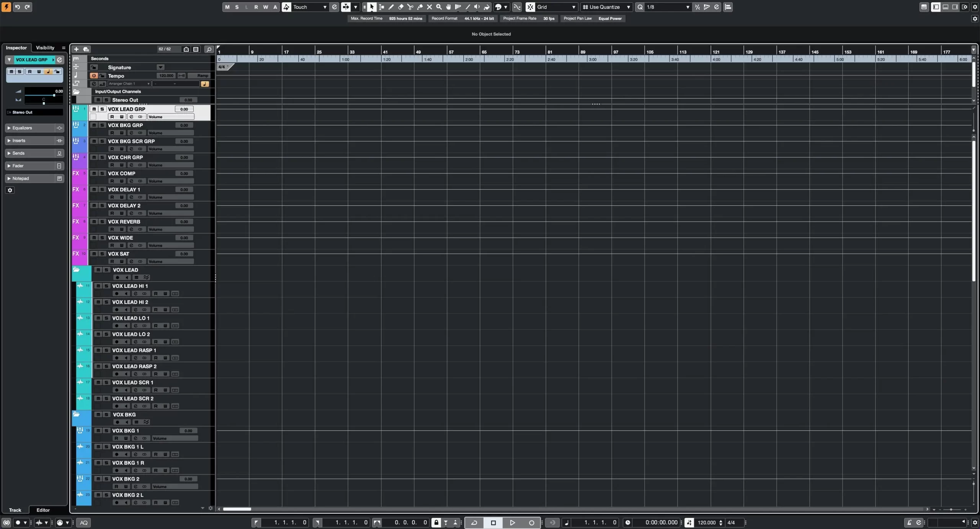980x529 pixels.
Task: Select the Glue tool
Action: (x=420, y=7)
